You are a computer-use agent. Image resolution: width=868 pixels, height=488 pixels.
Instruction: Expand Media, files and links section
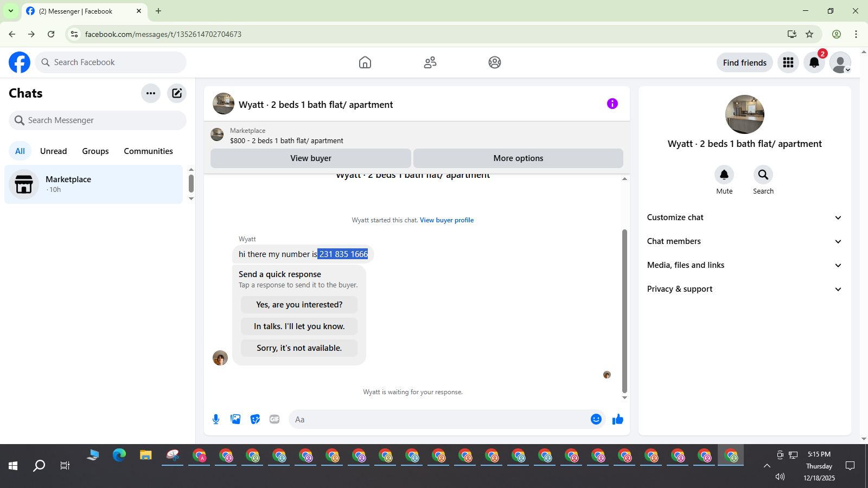(x=745, y=265)
